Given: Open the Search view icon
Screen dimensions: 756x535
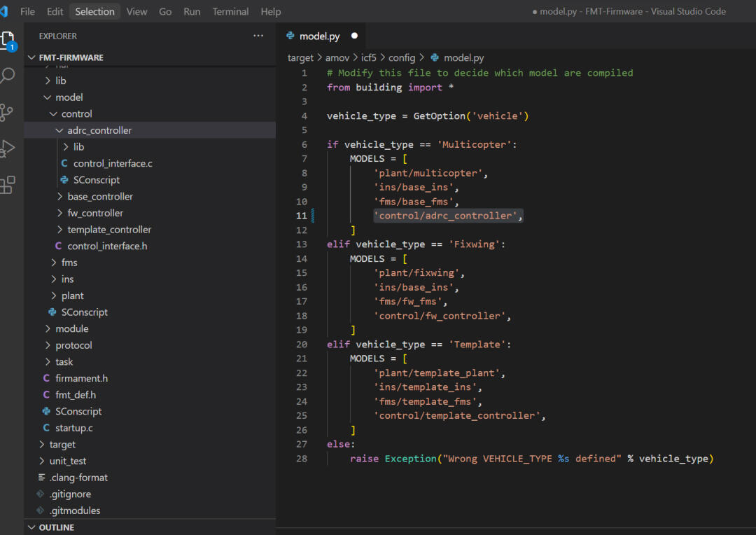Looking at the screenshot, I should 8,76.
